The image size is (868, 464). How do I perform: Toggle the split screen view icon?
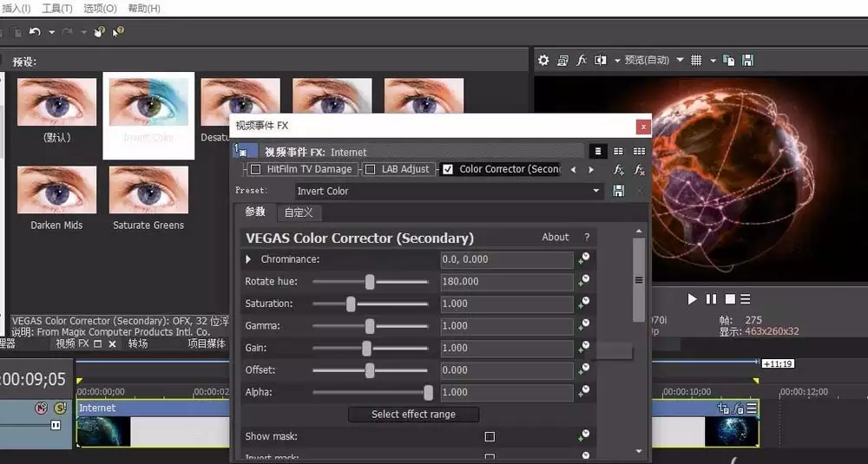pos(600,61)
